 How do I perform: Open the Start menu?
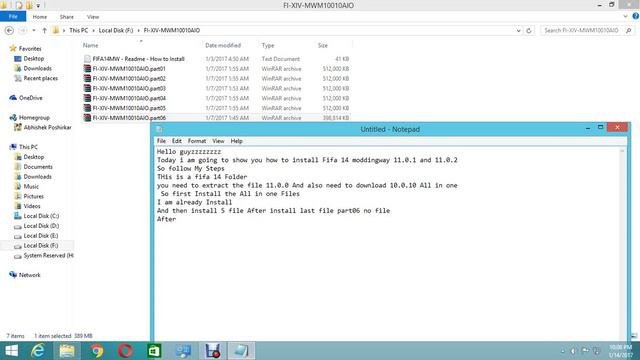(11, 351)
